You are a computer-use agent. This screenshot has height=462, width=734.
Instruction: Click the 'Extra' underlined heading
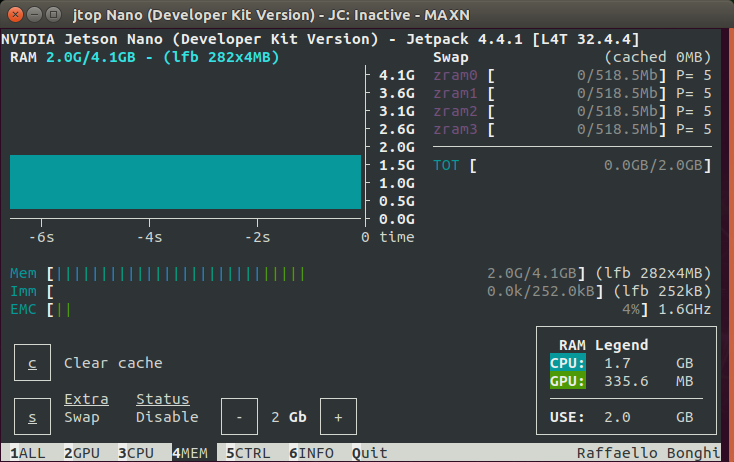(86, 399)
